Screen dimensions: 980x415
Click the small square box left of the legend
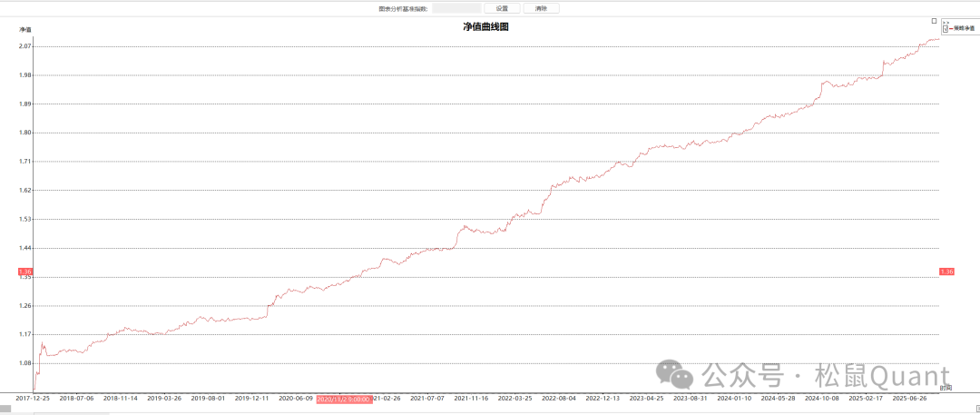934,20
